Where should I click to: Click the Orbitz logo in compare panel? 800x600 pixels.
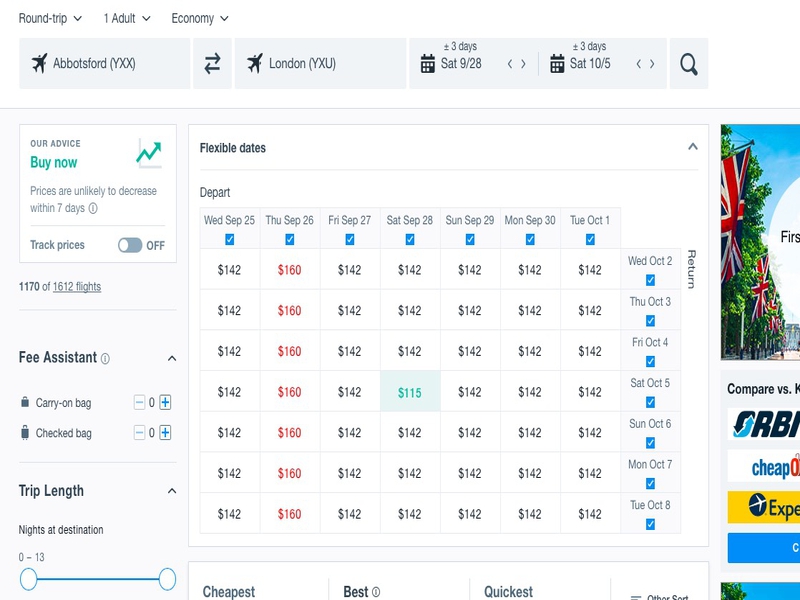click(x=764, y=423)
